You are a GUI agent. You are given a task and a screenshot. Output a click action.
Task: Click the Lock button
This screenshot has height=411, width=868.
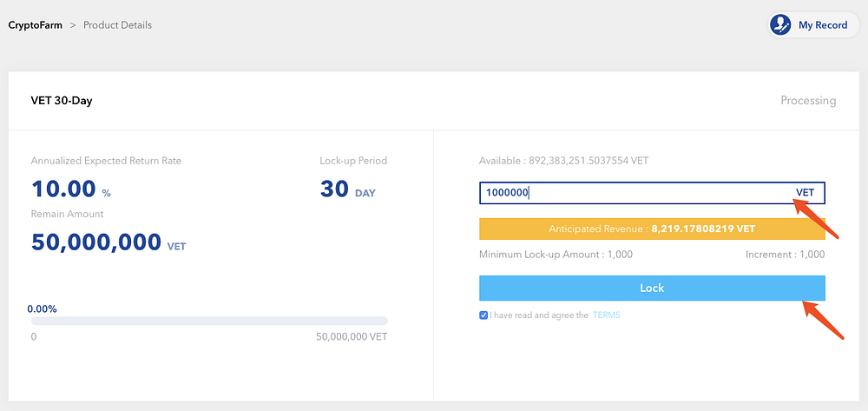(x=652, y=288)
